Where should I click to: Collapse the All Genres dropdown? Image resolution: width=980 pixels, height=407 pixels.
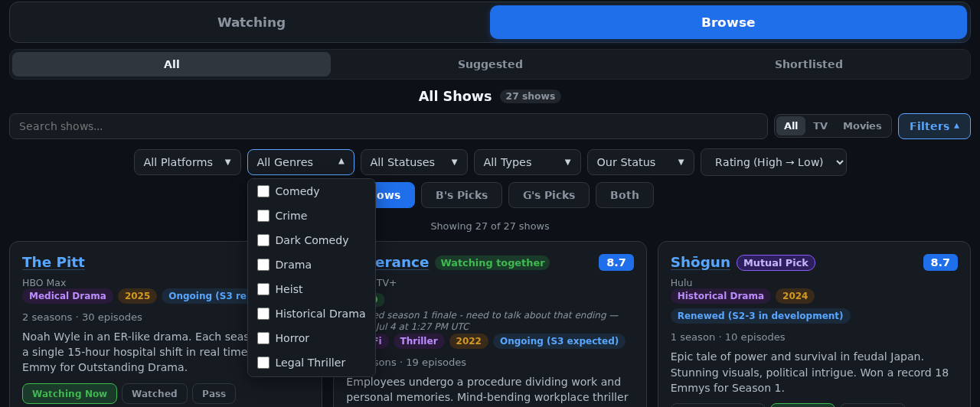pyautogui.click(x=301, y=162)
